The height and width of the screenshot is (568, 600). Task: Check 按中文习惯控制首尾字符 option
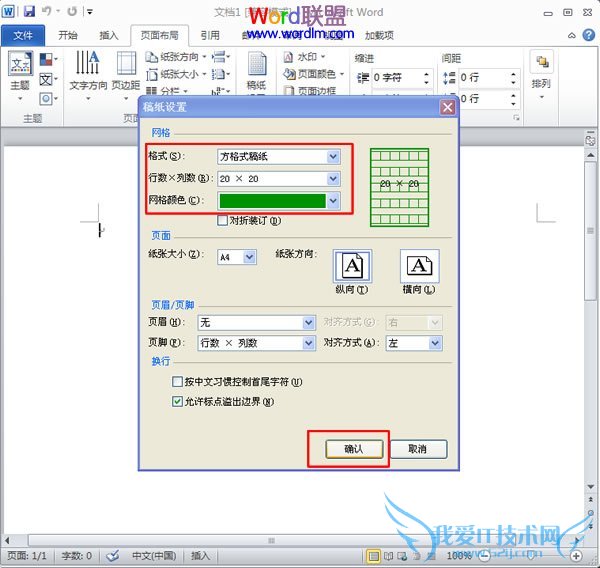coord(177,382)
